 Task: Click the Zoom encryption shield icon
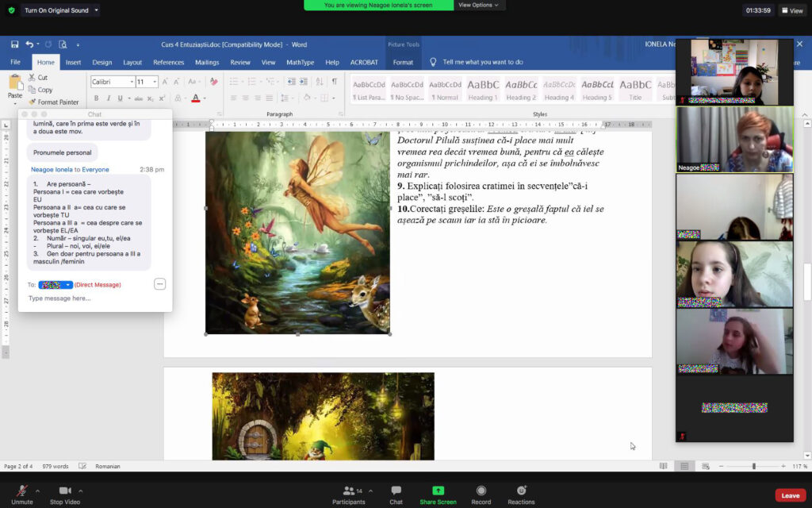click(11, 10)
